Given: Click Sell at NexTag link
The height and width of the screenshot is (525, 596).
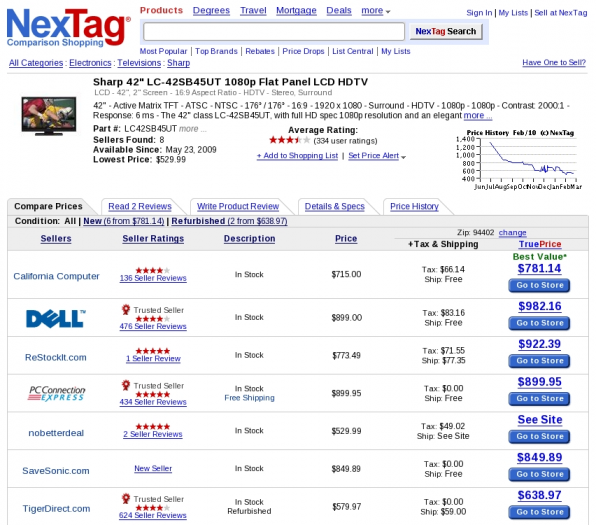Looking at the screenshot, I should (561, 13).
